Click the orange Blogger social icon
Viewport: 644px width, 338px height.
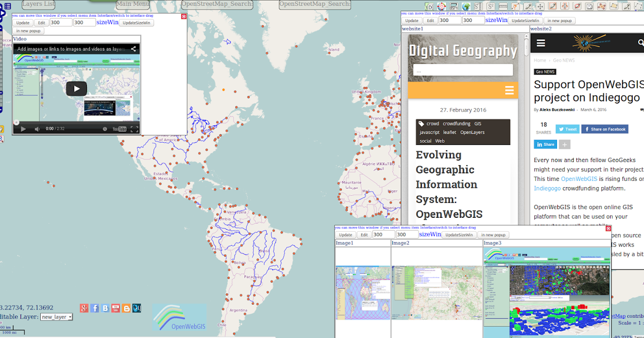pos(126,308)
